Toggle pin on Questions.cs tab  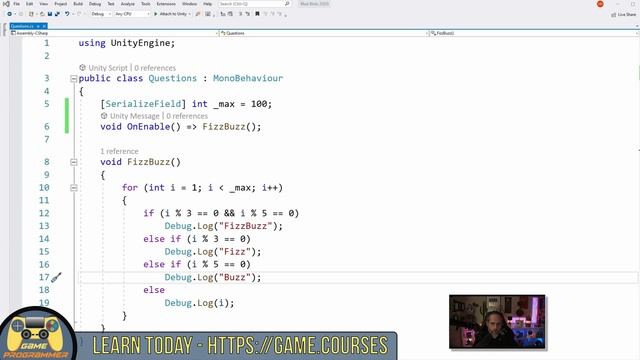tap(38, 26)
